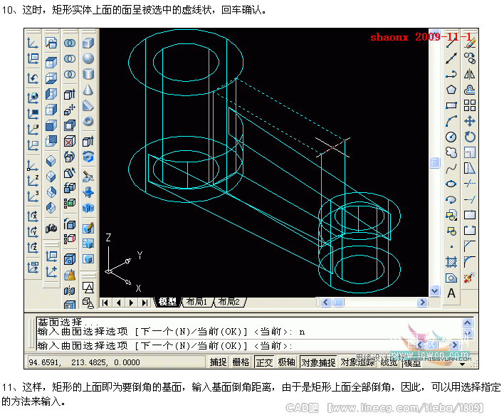Select the Delete Faces tool with red X
Image resolution: width=504 pixels, height=420 pixels.
click(70, 141)
